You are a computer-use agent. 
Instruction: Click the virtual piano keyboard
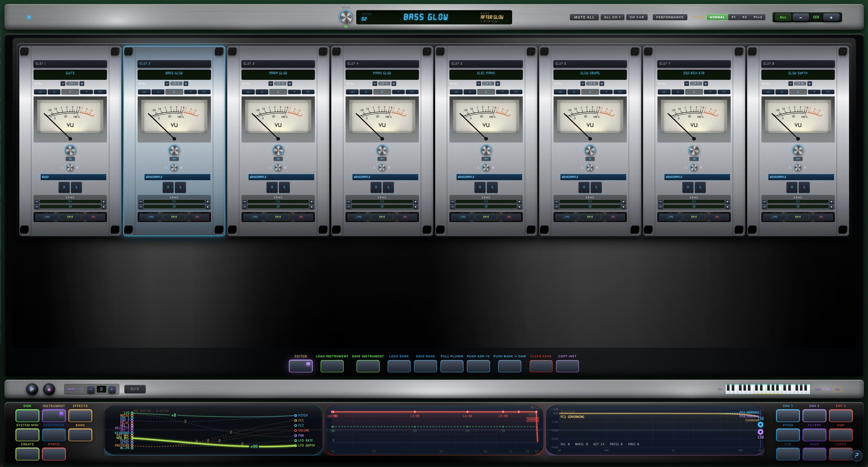click(767, 389)
